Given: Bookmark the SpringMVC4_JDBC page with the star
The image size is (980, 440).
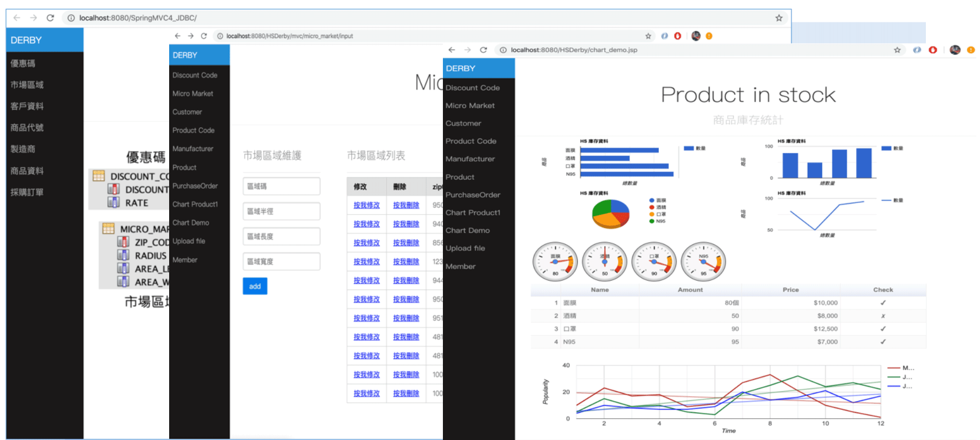Looking at the screenshot, I should click(x=779, y=18).
